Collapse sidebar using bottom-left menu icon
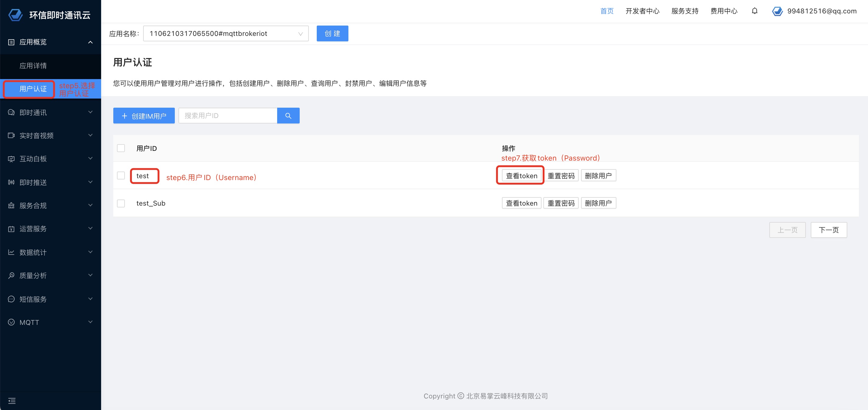 pos(12,401)
